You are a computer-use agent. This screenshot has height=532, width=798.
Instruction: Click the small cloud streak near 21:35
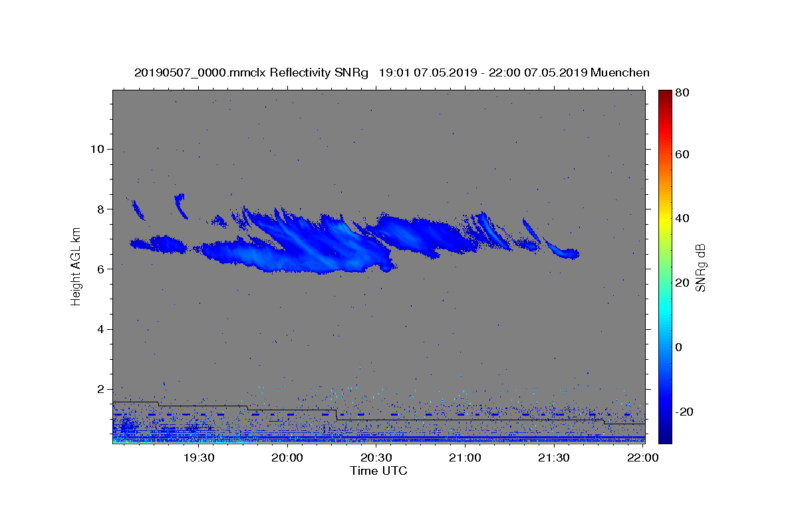click(x=562, y=250)
